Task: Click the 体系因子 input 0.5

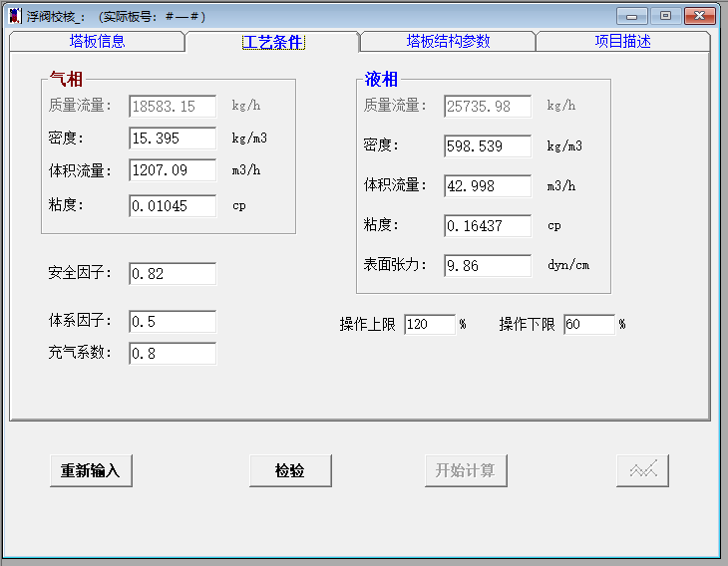Action: point(173,322)
